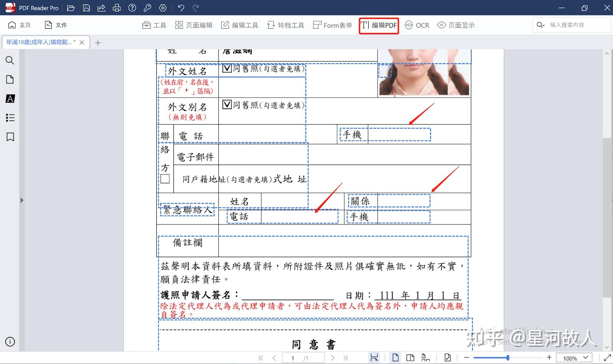The image size is (613, 364).
Task: Tick the 聯絡方 checkbox in the form
Action: [x=165, y=178]
